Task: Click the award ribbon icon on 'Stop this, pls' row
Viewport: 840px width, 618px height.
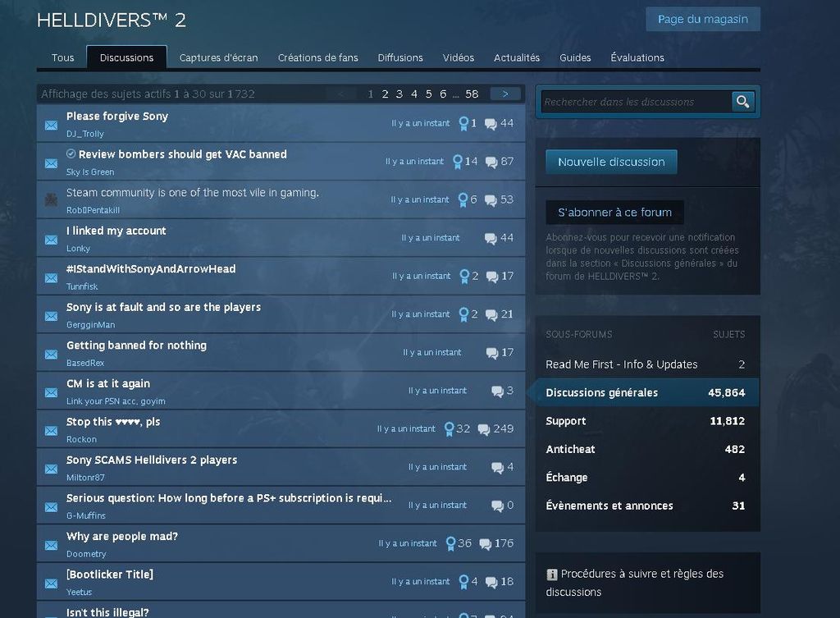Action: [x=450, y=429]
